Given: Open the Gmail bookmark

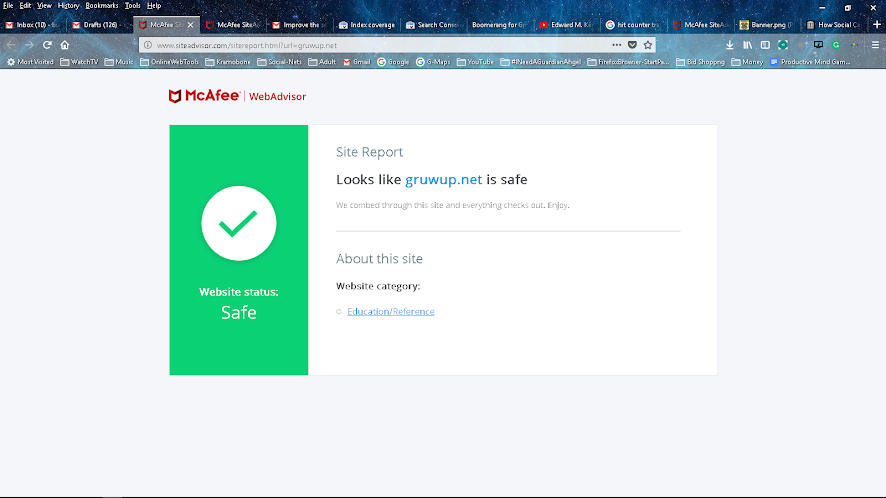Looking at the screenshot, I should point(357,62).
